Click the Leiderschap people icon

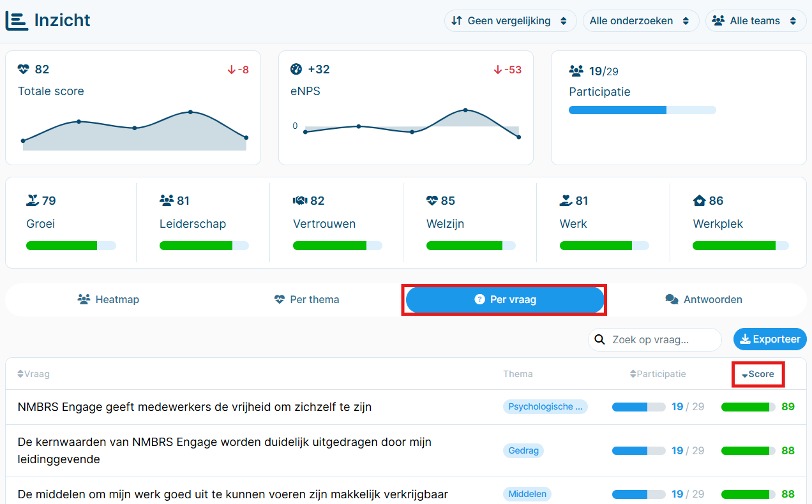pyautogui.click(x=167, y=201)
